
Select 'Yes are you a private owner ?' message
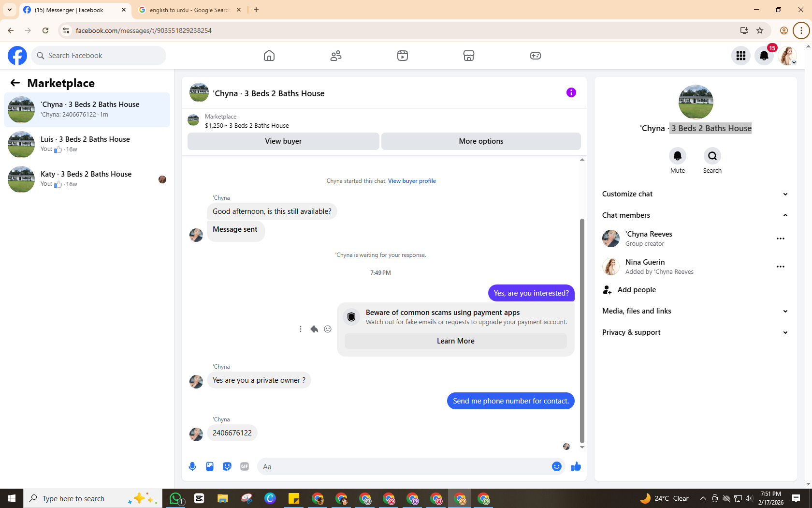(x=259, y=380)
